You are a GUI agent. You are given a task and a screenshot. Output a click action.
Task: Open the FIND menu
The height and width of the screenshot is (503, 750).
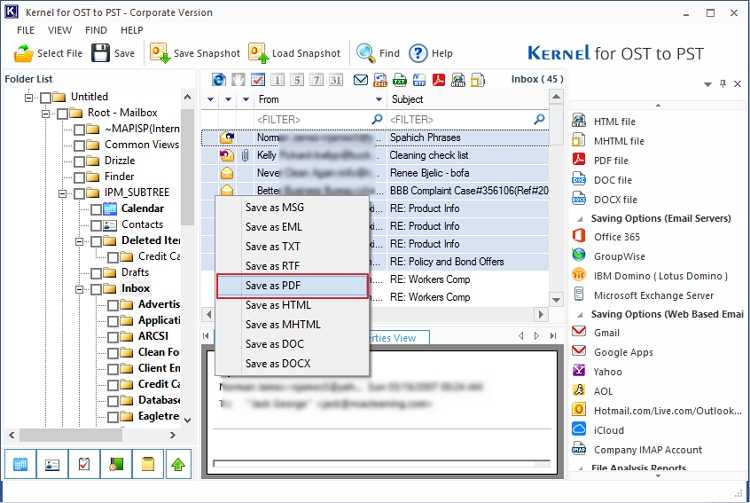pyautogui.click(x=96, y=30)
